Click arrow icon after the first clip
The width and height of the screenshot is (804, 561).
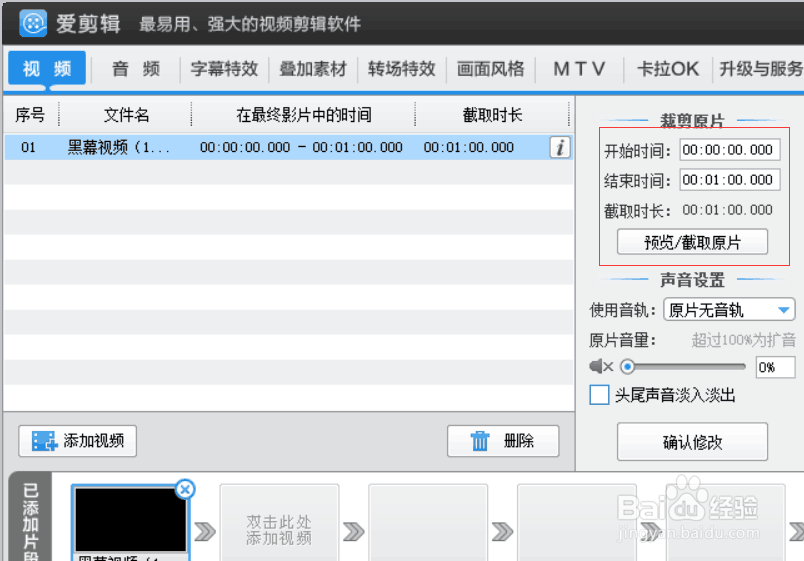(205, 532)
